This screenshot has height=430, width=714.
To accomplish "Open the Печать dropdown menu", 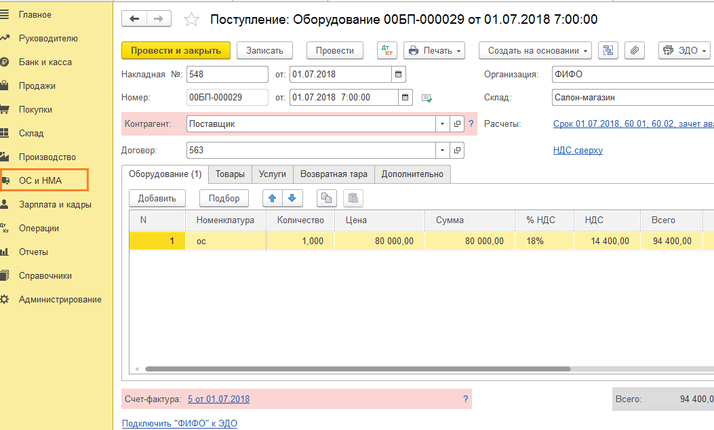I will 435,50.
